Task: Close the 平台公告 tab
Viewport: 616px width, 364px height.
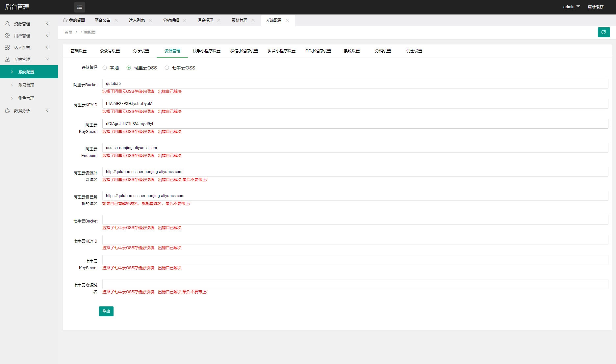Action: point(116,20)
